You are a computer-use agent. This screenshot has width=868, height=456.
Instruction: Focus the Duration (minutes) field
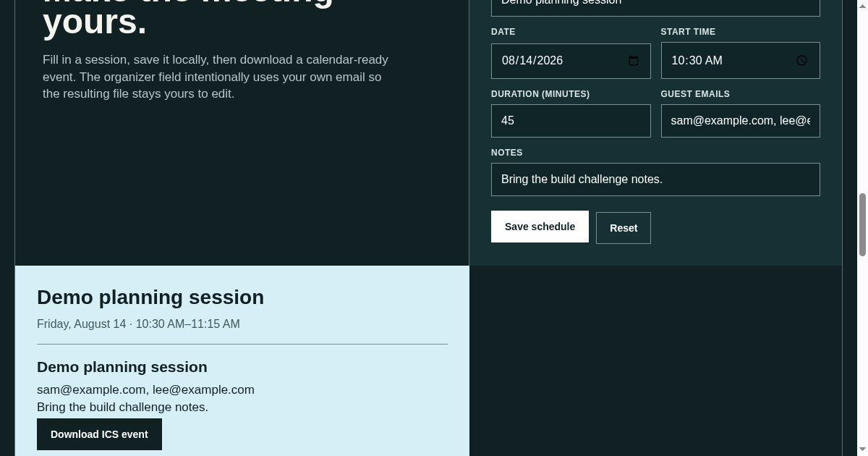click(x=571, y=121)
